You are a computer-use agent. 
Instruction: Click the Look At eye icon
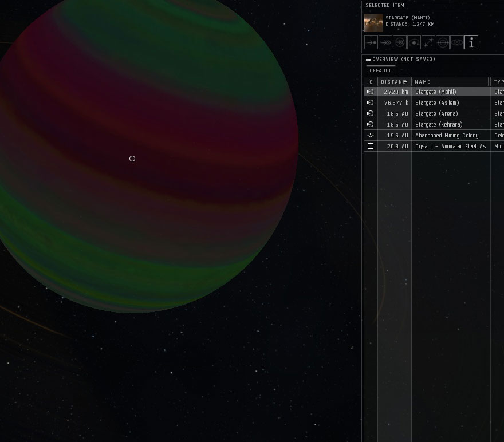click(457, 42)
